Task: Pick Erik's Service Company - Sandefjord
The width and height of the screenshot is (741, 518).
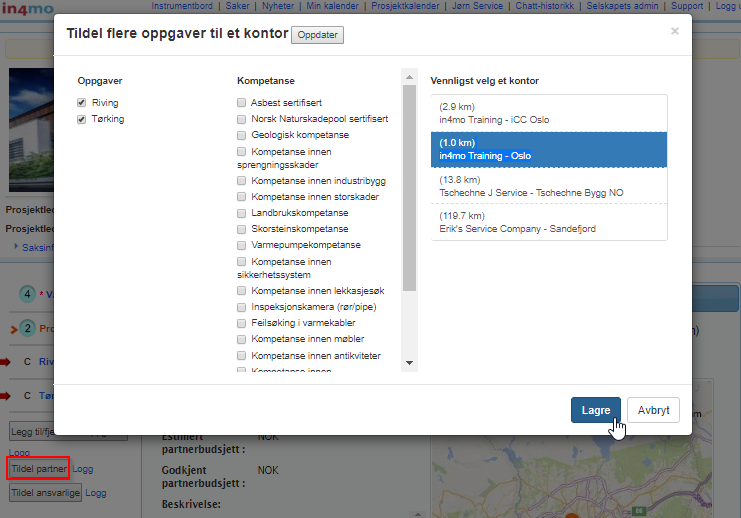Action: [547, 222]
